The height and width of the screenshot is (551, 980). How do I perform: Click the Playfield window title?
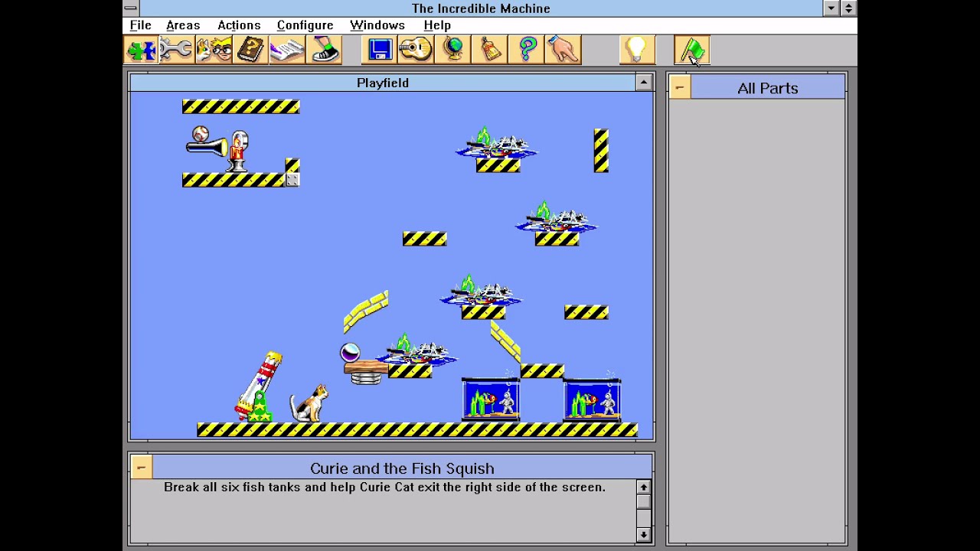[383, 83]
